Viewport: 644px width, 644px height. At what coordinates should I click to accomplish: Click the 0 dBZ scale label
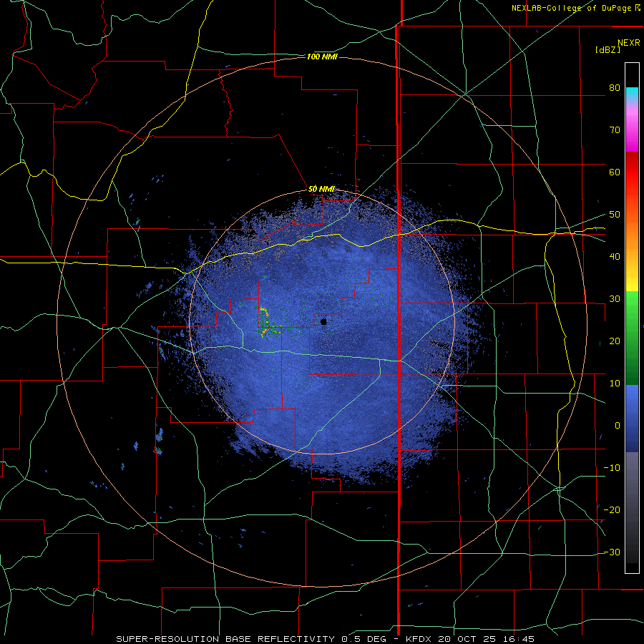618,426
